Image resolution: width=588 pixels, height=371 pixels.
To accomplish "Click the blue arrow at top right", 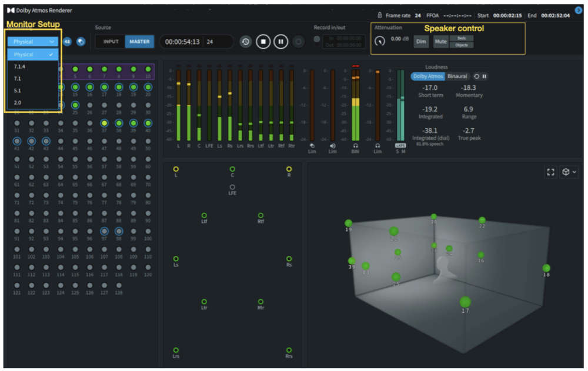I will click(x=578, y=11).
